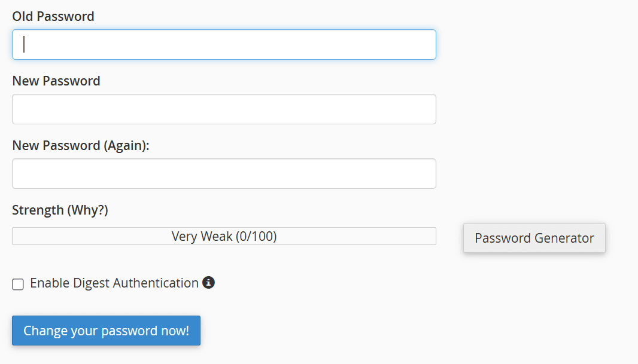The width and height of the screenshot is (638, 364).
Task: Open the Password Generator
Action: [x=534, y=238]
